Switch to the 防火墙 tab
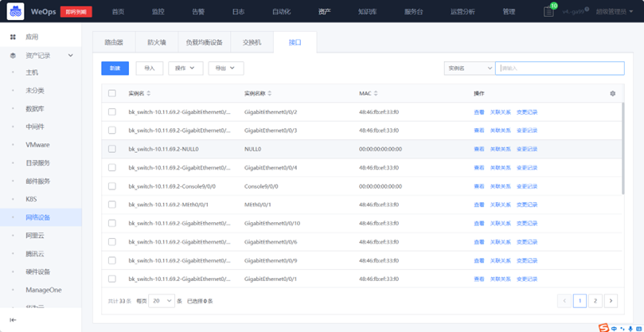This screenshot has width=644, height=332. (157, 42)
